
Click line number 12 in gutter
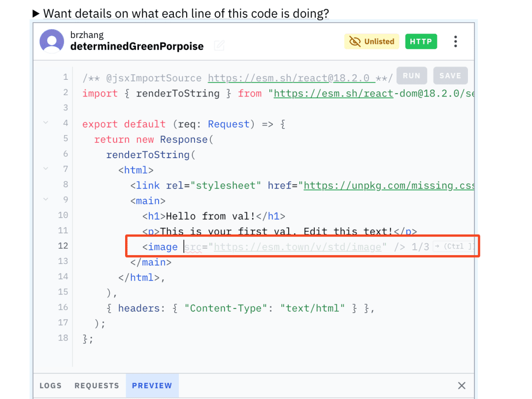pyautogui.click(x=63, y=246)
